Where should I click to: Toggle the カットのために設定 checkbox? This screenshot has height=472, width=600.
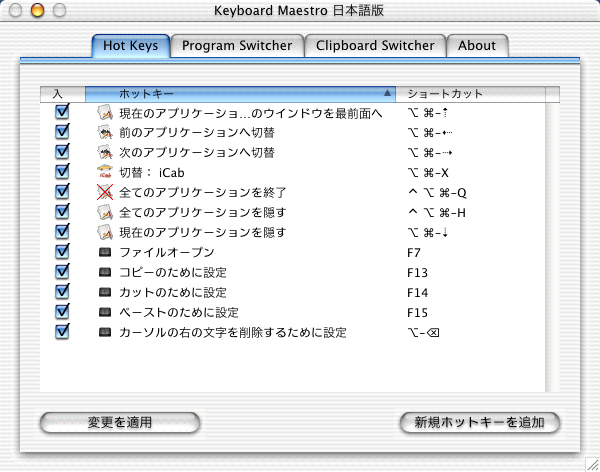[x=62, y=291]
